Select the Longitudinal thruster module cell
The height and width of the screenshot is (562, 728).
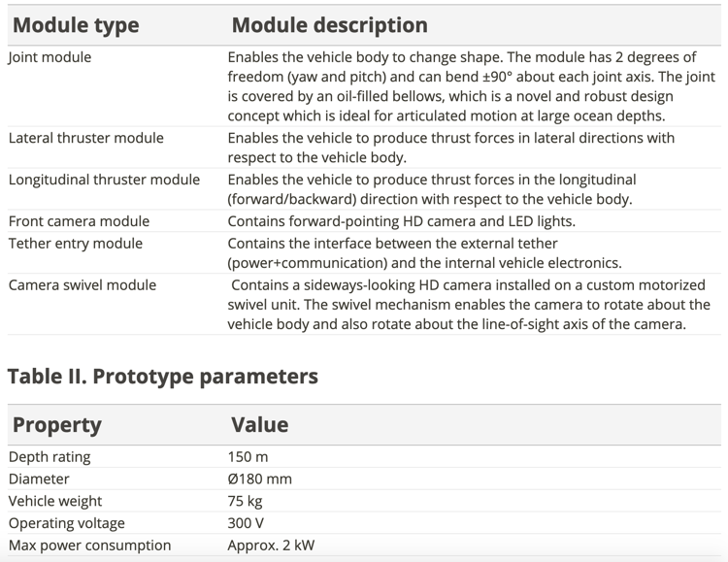coord(104,180)
